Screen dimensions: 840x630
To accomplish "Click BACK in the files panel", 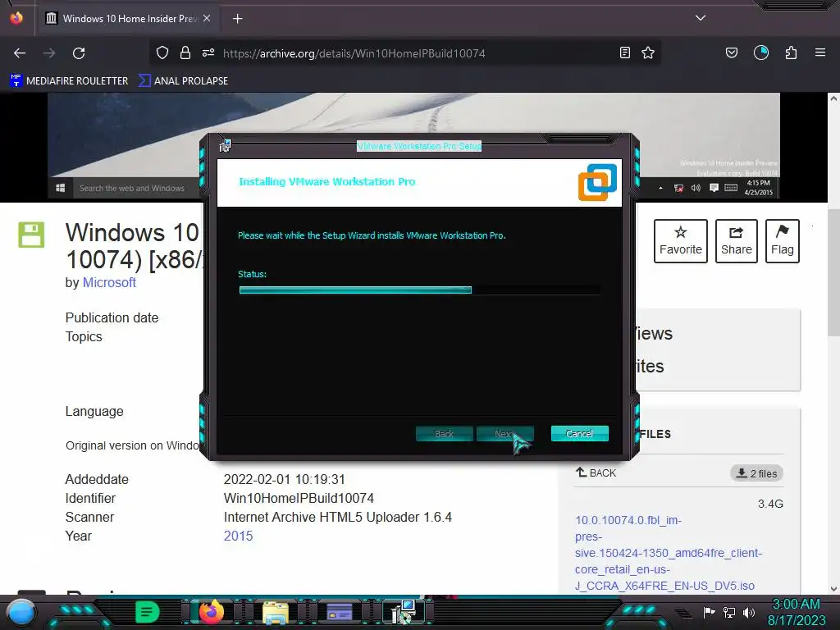I will [596, 473].
